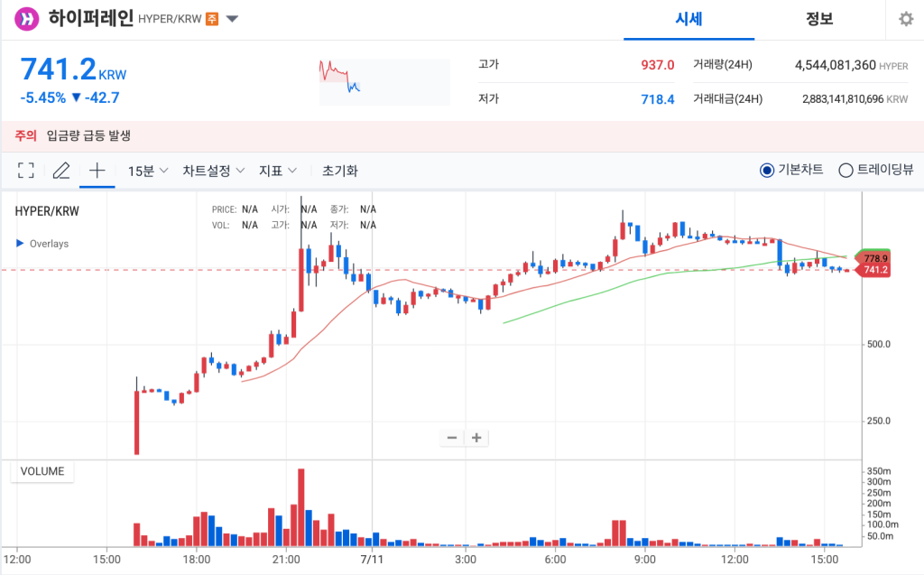Open the settings gear icon
This screenshot has height=575, width=924.
(x=906, y=19)
